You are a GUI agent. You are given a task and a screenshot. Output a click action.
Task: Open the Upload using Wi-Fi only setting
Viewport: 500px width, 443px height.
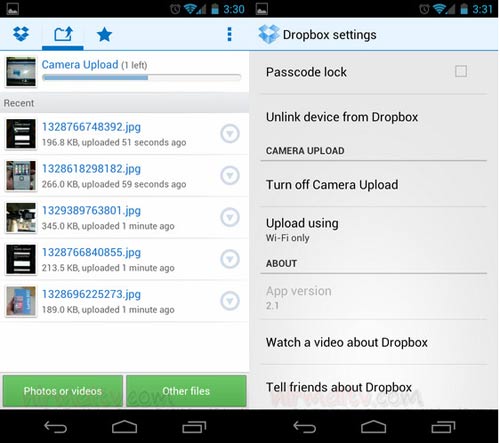click(373, 229)
